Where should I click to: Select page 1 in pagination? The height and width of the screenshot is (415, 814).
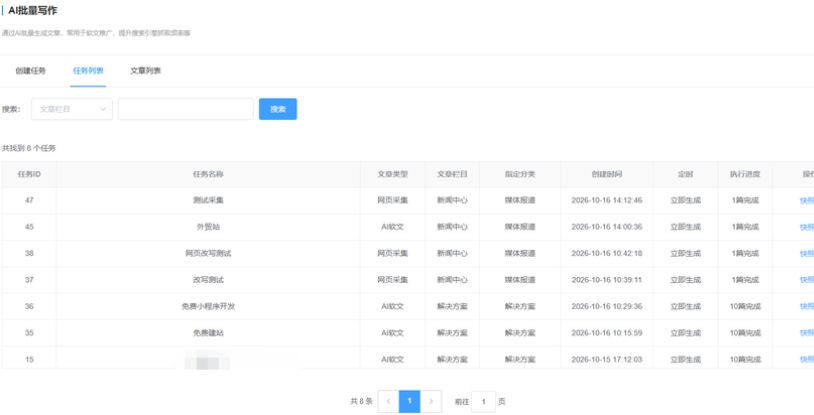point(410,401)
